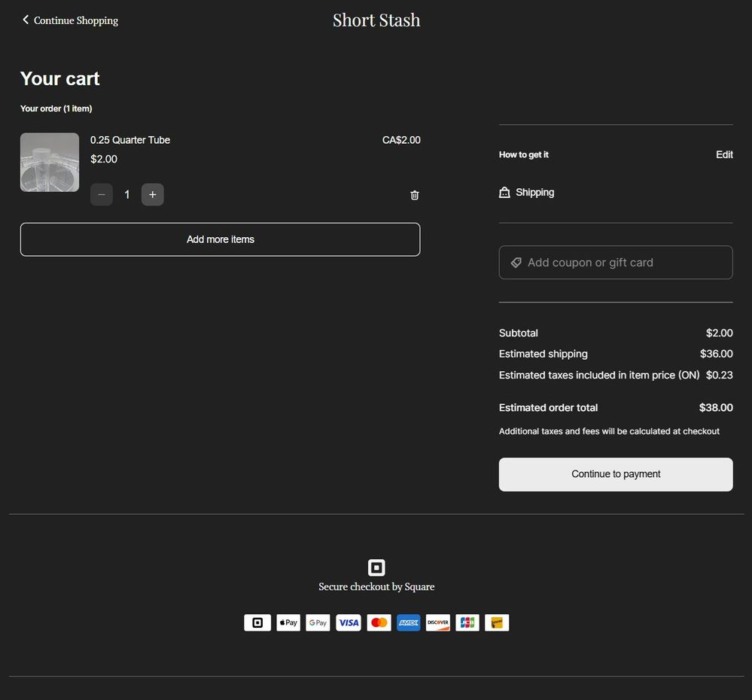
Task: Click the Visa card icon
Action: 348,622
